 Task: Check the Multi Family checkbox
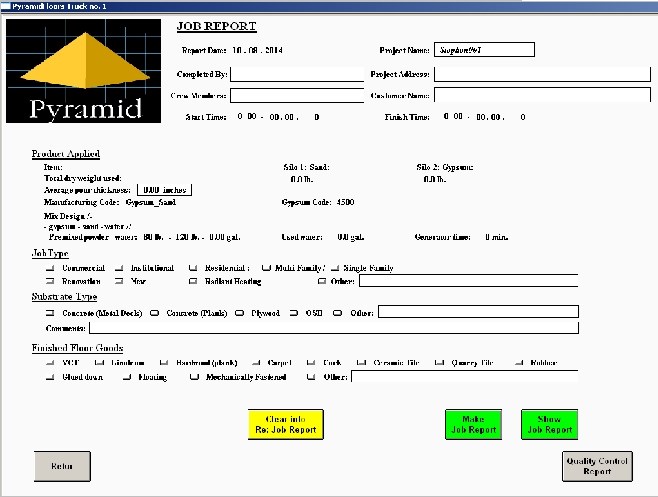coord(266,268)
